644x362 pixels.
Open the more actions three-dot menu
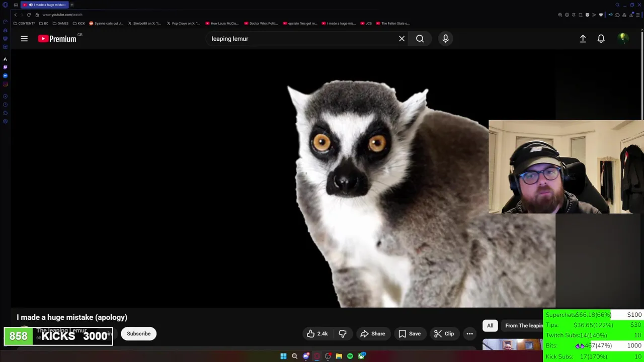469,334
